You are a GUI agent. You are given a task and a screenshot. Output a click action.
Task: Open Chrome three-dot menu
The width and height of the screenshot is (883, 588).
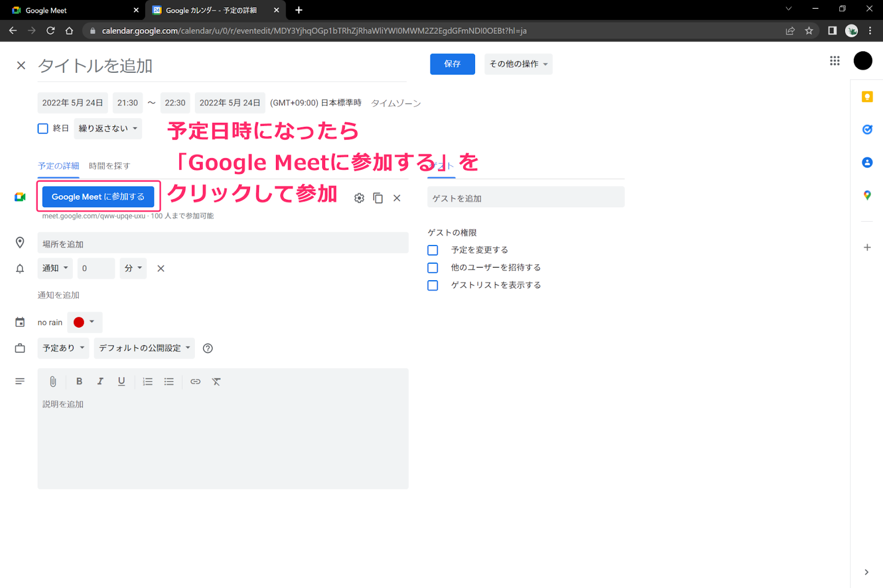coord(870,31)
